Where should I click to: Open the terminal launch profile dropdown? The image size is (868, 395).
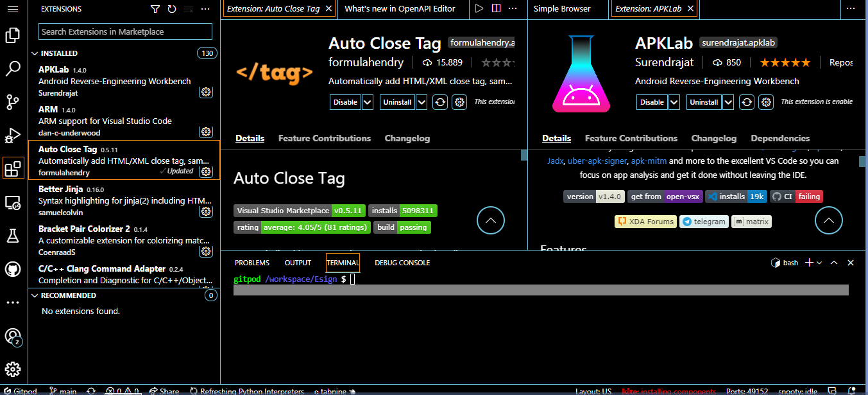point(819,263)
